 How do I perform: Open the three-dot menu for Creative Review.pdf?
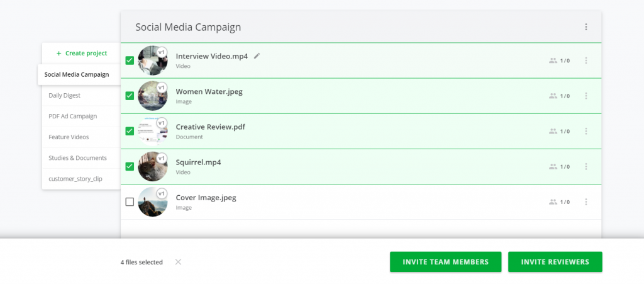[586, 132]
